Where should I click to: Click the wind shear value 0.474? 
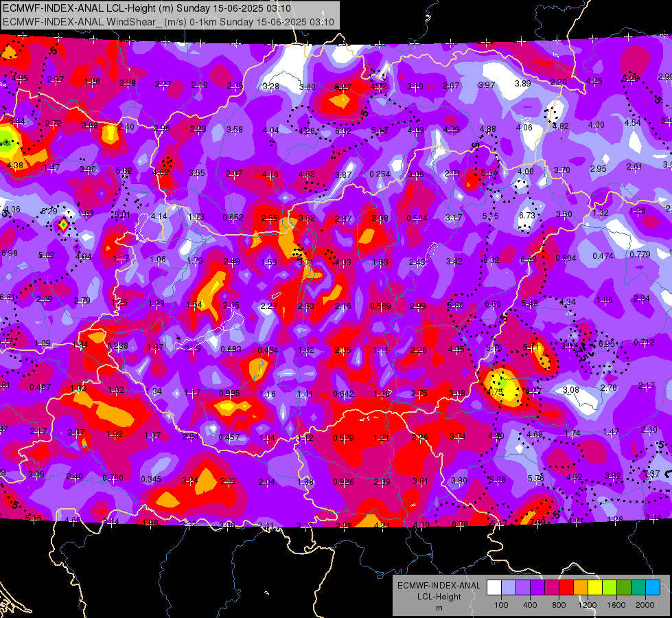click(603, 255)
